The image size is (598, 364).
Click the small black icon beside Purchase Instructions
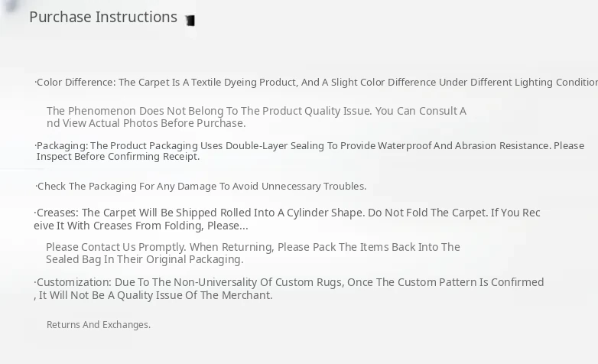pyautogui.click(x=190, y=21)
